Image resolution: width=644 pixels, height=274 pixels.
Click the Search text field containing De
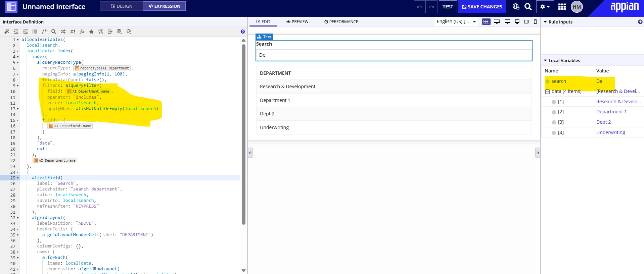coord(394,55)
